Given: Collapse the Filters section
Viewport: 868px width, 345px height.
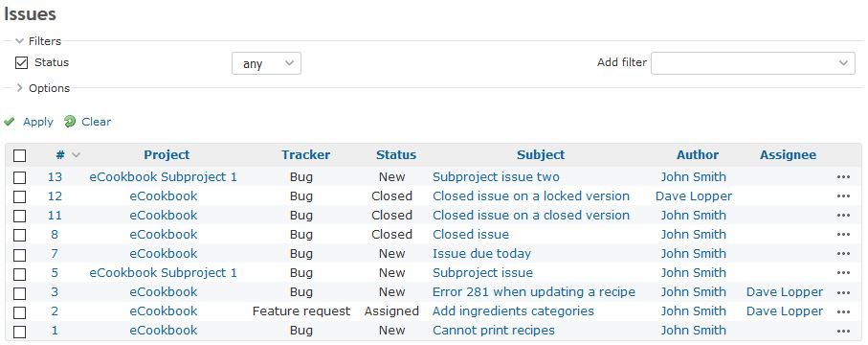Looking at the screenshot, I should tap(38, 41).
